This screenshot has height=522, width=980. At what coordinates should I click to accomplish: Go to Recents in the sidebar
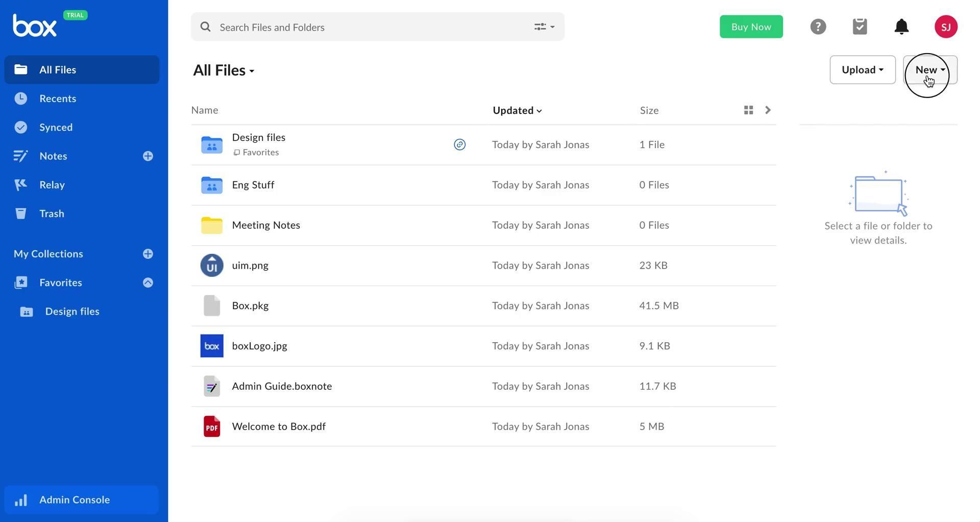tap(58, 99)
